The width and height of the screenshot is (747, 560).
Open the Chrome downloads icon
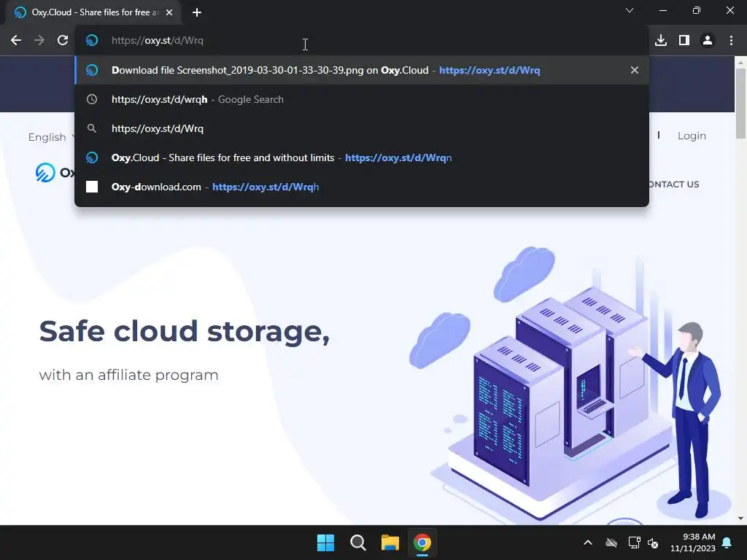point(661,41)
